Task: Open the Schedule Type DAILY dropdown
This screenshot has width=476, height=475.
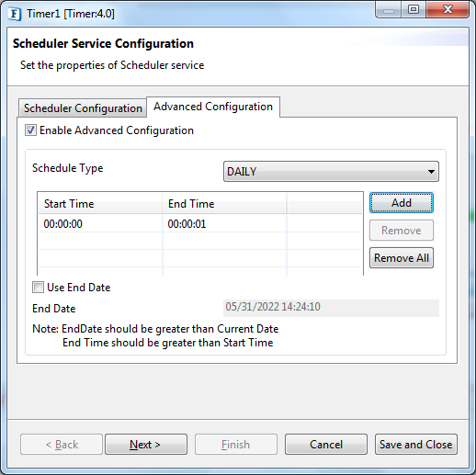Action: click(x=331, y=172)
